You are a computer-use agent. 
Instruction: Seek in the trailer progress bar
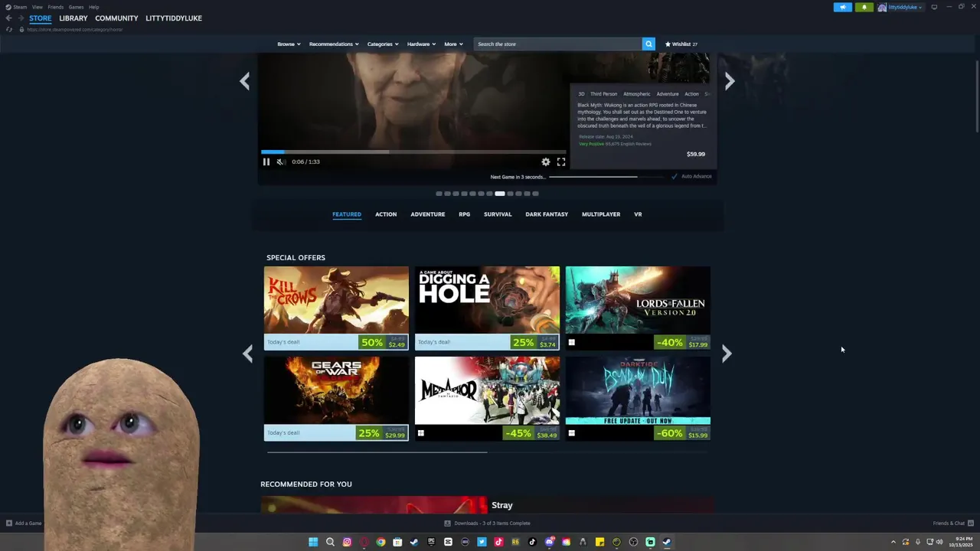413,152
